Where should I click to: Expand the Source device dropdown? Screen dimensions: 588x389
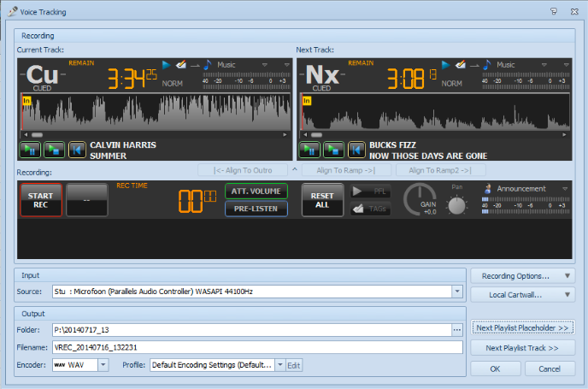tap(457, 292)
